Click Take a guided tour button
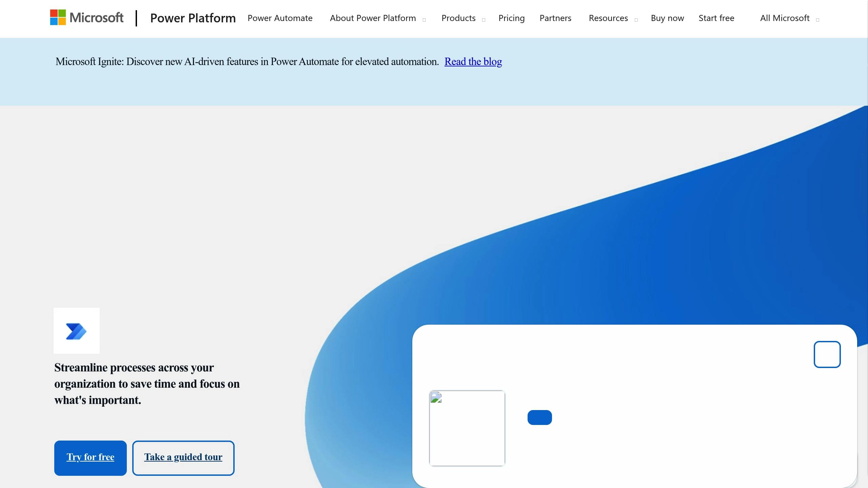This screenshot has width=868, height=488. 183,458
